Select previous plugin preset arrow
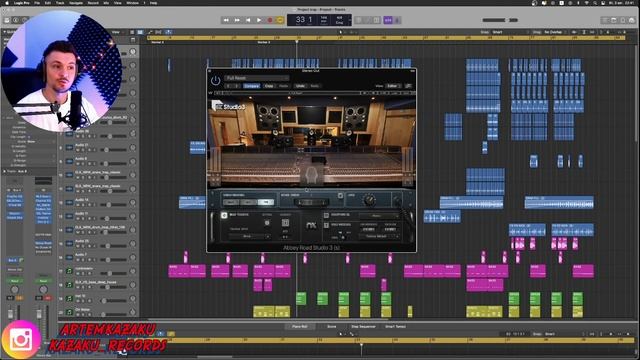The height and width of the screenshot is (360, 640). pyautogui.click(x=229, y=86)
